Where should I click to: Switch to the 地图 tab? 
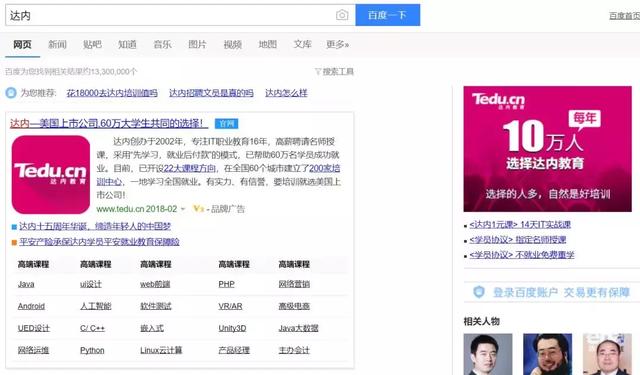268,44
